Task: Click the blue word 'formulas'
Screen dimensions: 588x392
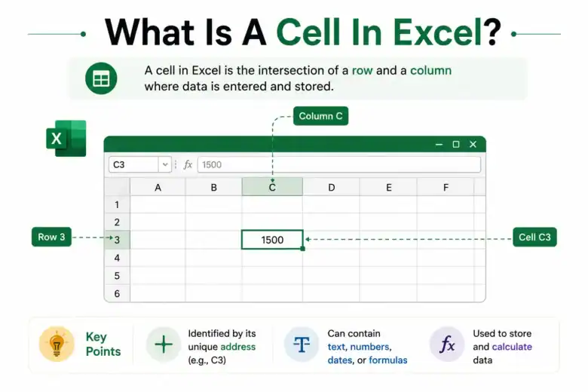Action: pos(388,360)
